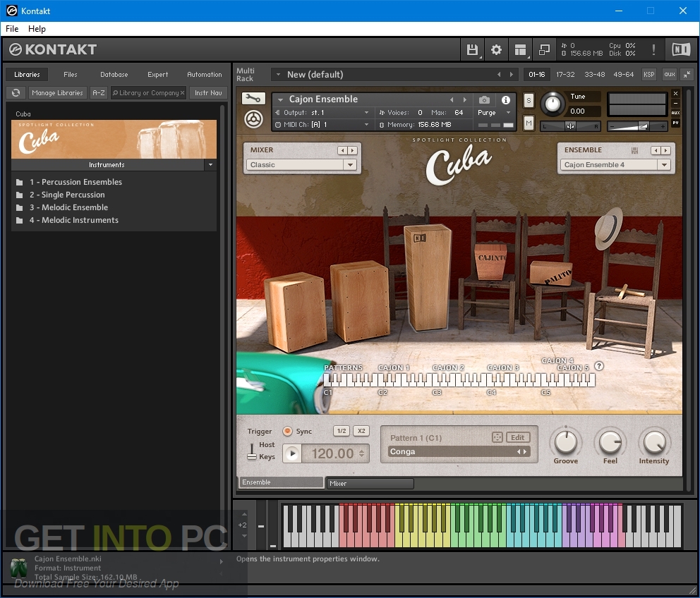Flip the Host/Keys trigger switch

[x=252, y=451]
